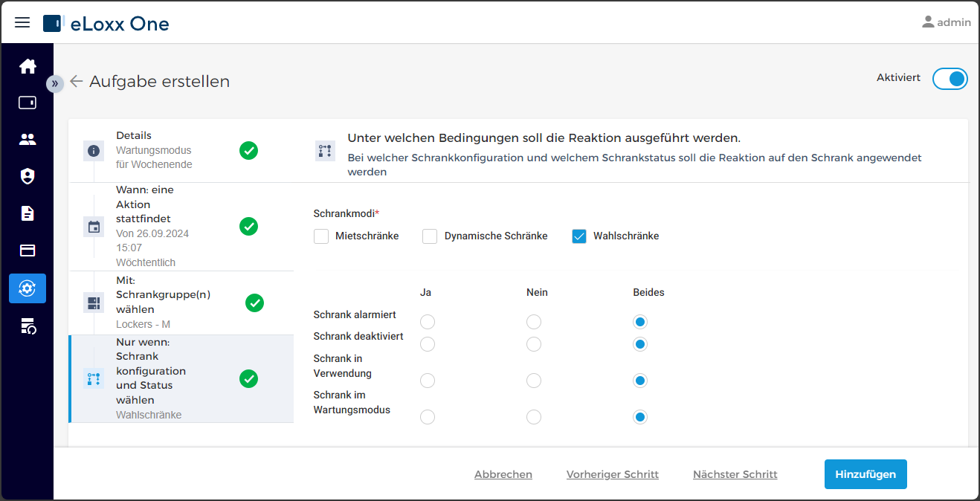Click the Beides column header
The image size is (980, 501).
point(648,292)
